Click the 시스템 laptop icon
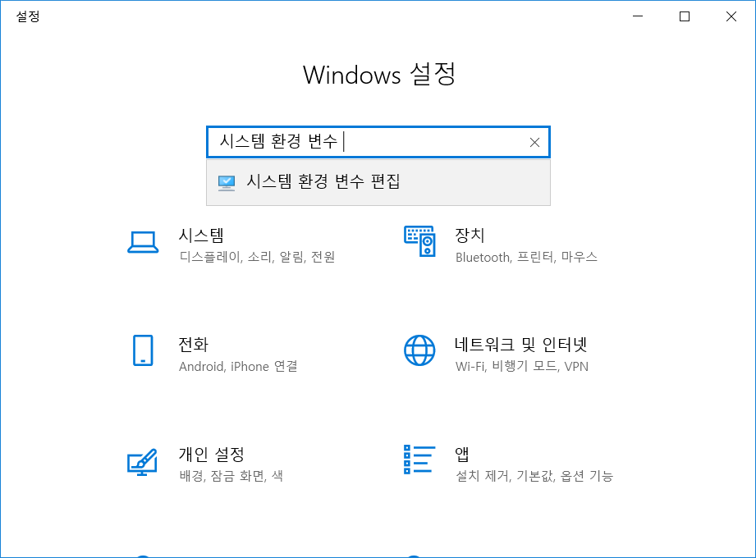 pos(143,242)
